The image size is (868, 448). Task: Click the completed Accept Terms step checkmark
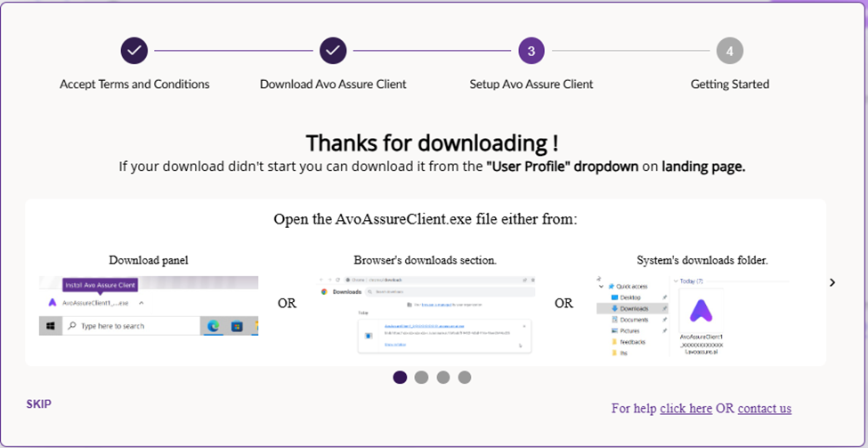(134, 51)
